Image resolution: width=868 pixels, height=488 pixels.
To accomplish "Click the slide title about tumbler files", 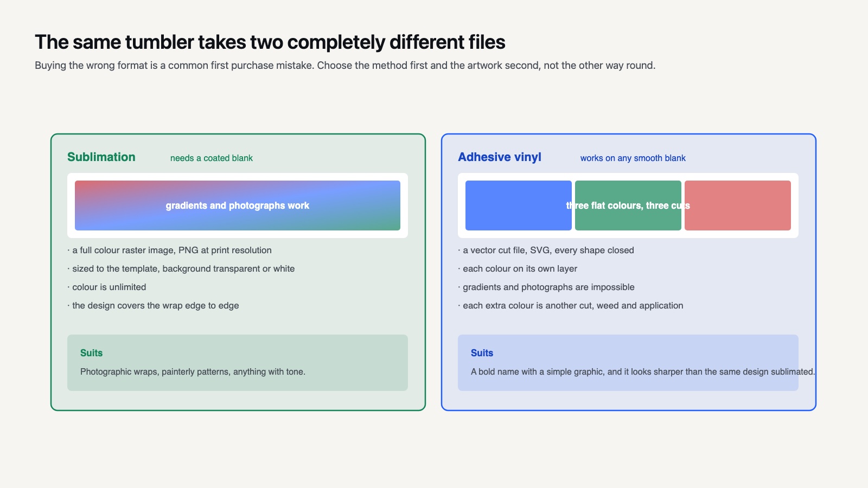I will pyautogui.click(x=270, y=42).
